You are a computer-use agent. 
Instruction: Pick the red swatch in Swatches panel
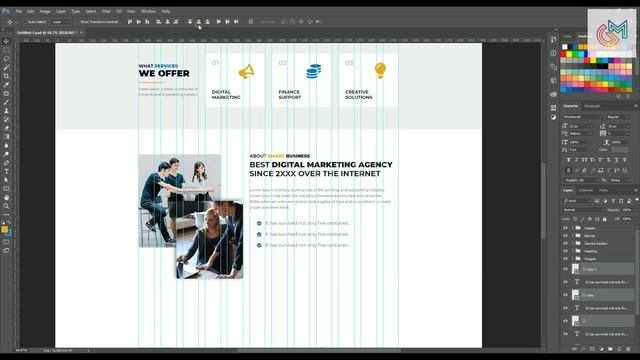pyautogui.click(x=564, y=54)
